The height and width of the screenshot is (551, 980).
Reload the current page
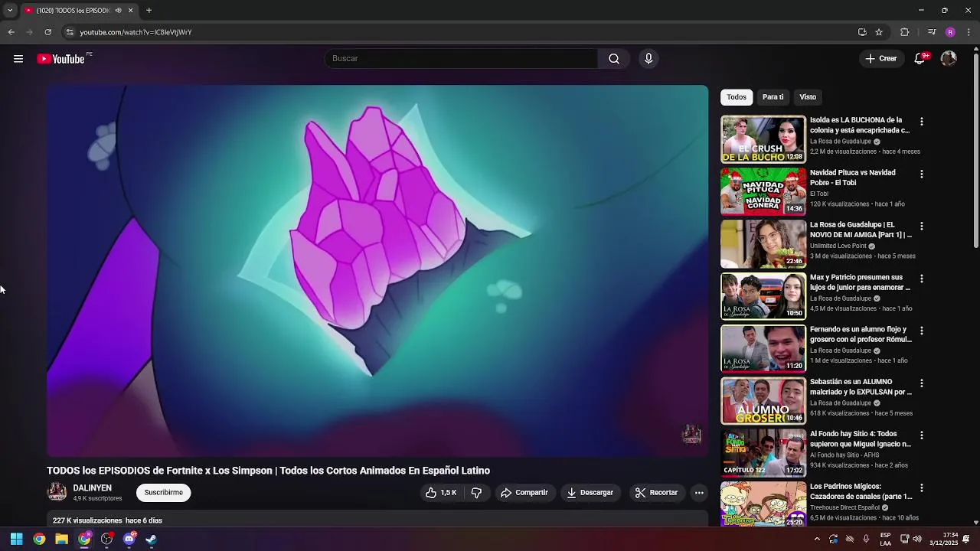[48, 32]
